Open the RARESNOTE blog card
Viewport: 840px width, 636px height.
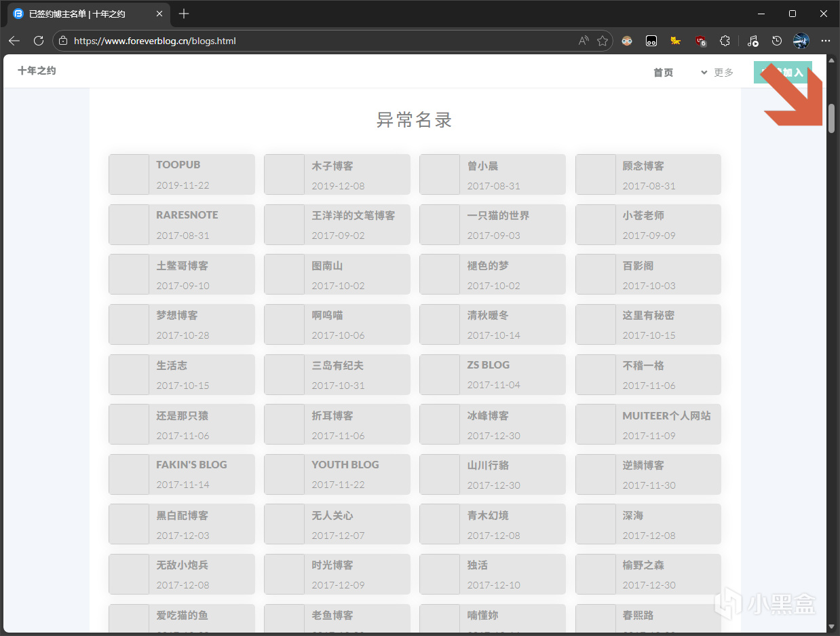(x=182, y=225)
